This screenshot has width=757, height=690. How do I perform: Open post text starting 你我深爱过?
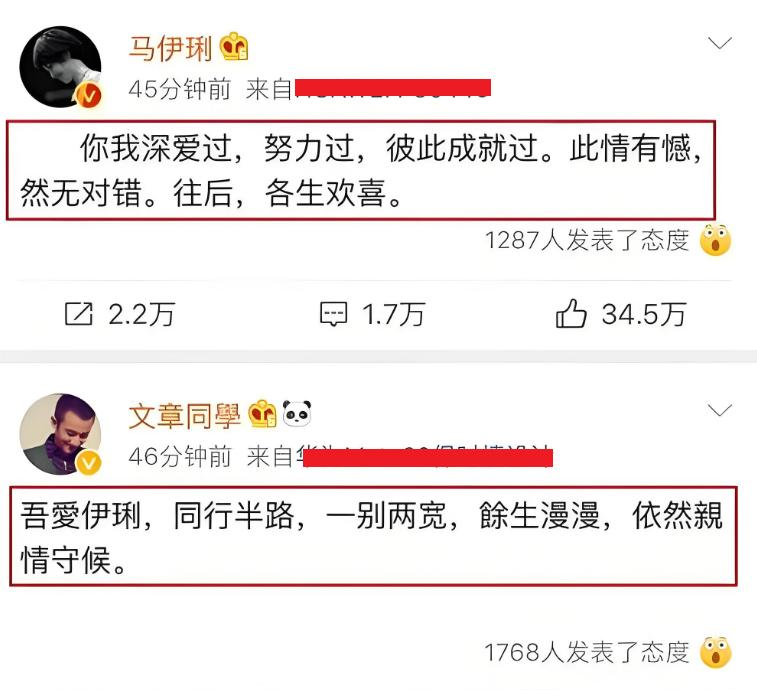click(x=361, y=170)
